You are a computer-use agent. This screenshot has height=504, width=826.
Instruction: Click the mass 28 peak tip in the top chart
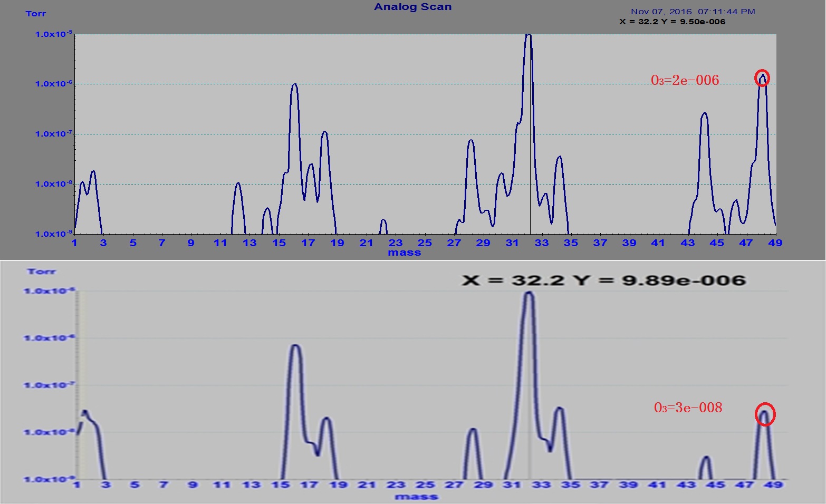[470, 140]
